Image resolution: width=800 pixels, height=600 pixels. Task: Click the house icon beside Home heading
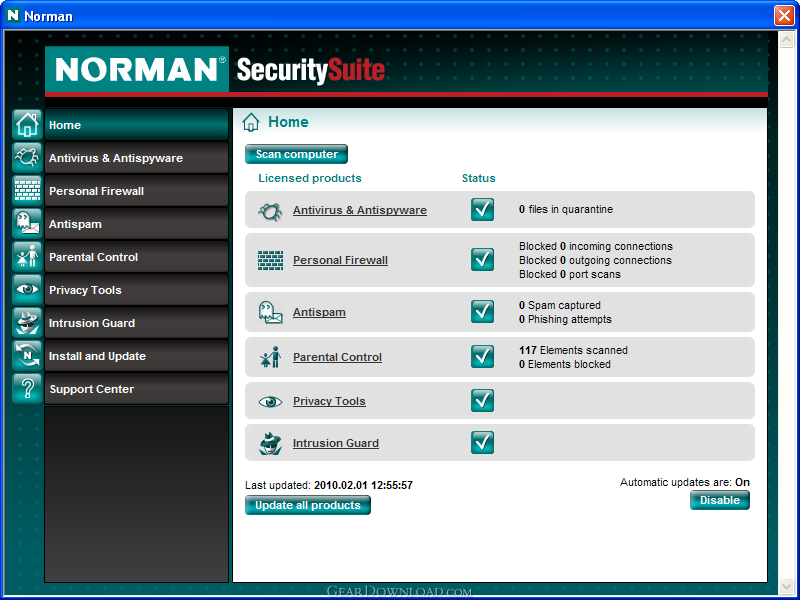(251, 122)
